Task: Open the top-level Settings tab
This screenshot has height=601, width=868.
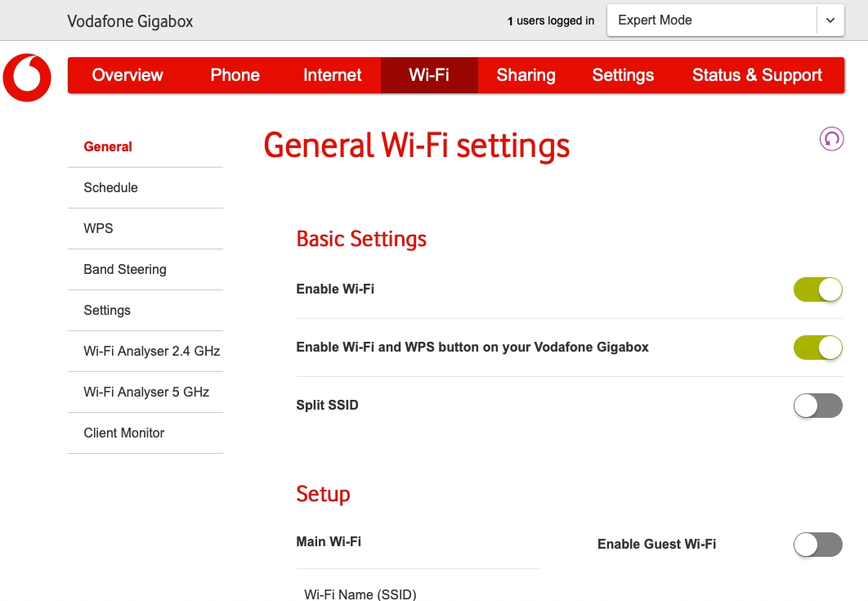Action: [x=623, y=74]
